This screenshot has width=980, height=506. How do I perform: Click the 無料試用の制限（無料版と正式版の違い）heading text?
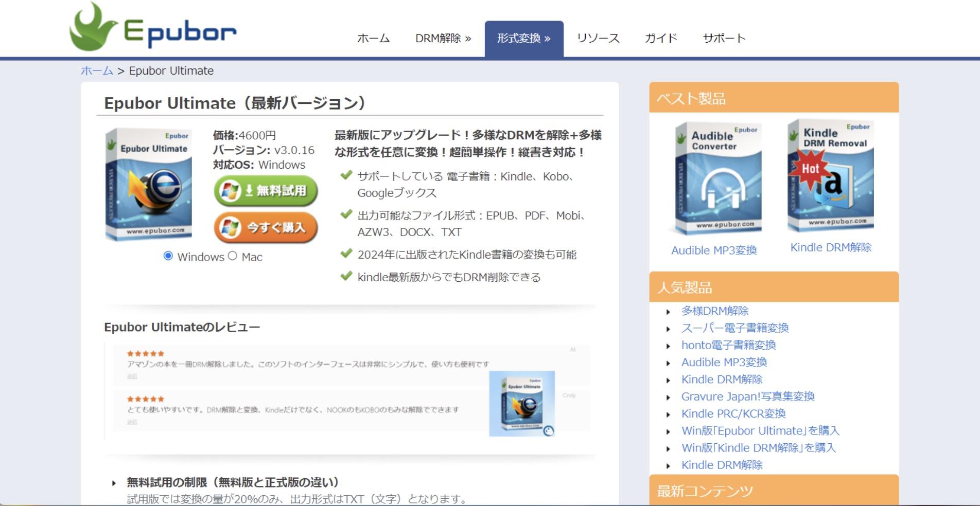click(x=233, y=482)
